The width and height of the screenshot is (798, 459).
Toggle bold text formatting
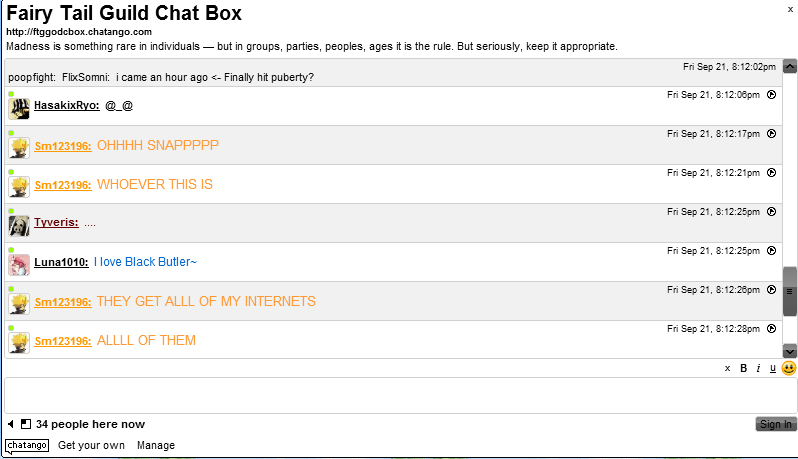pos(743,369)
